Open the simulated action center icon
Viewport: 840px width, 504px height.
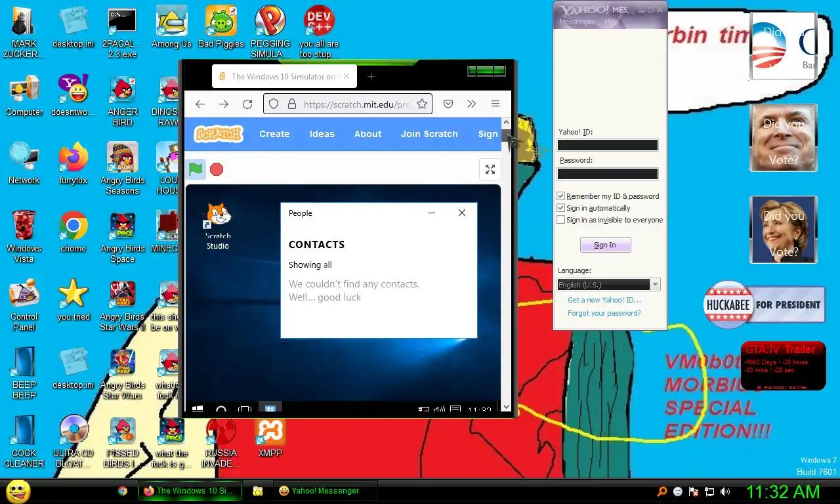point(455,410)
